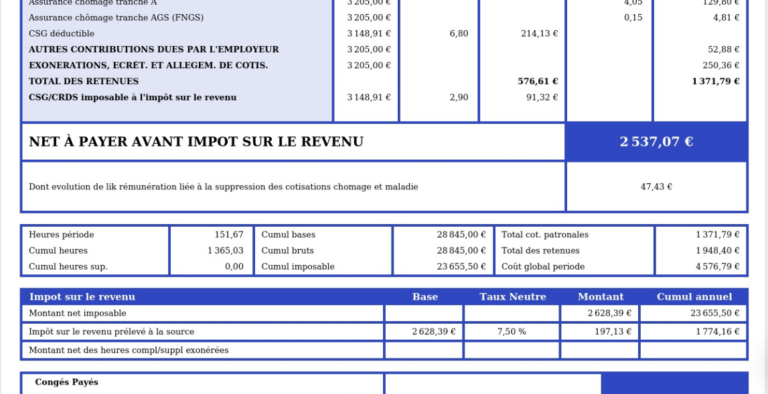Click the 'Cumul bases' label
Viewport: 768px width, 394px height.
pos(288,235)
